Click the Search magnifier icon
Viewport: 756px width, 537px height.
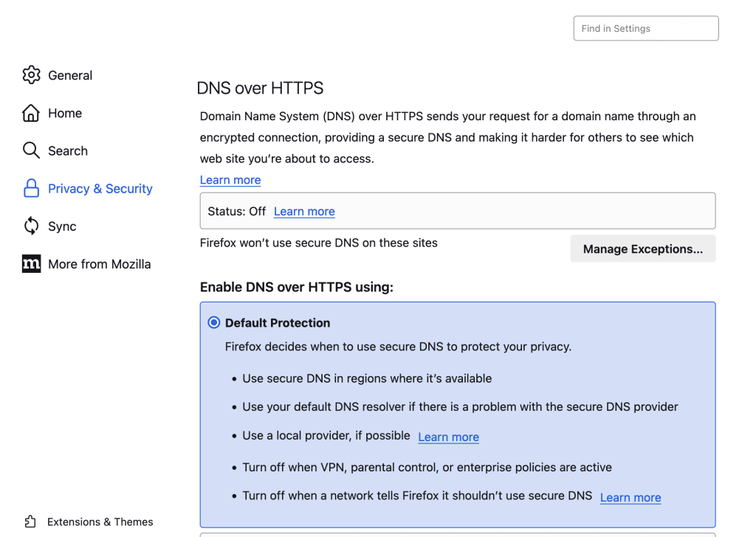(x=31, y=150)
